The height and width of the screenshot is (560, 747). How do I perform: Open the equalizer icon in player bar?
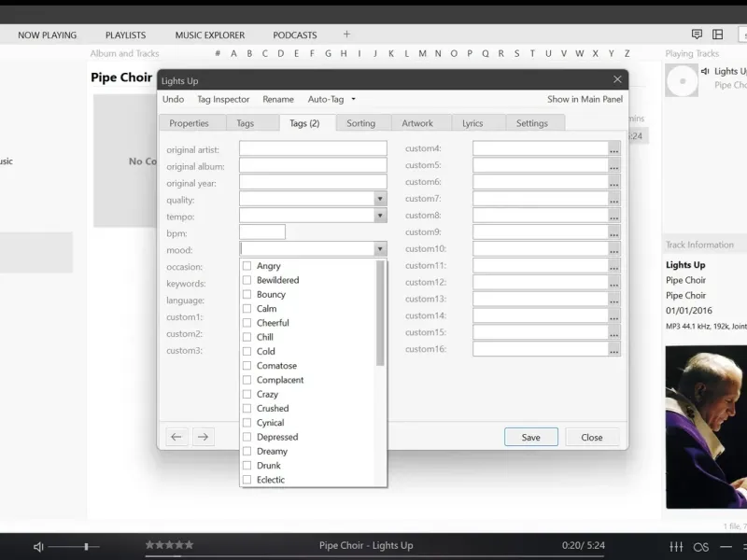[676, 547]
